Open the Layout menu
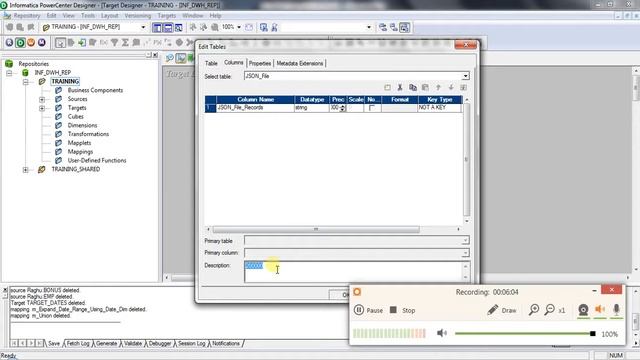This screenshot has width=640, height=360. [109, 16]
